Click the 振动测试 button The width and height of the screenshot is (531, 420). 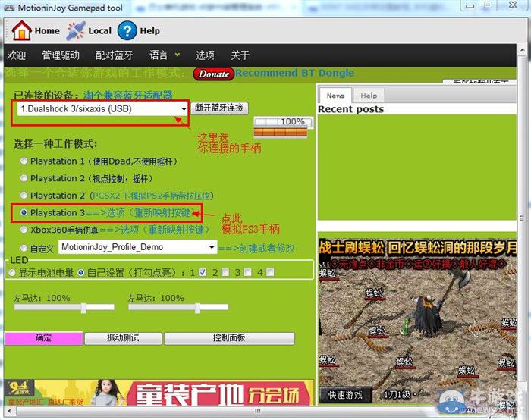point(123,338)
